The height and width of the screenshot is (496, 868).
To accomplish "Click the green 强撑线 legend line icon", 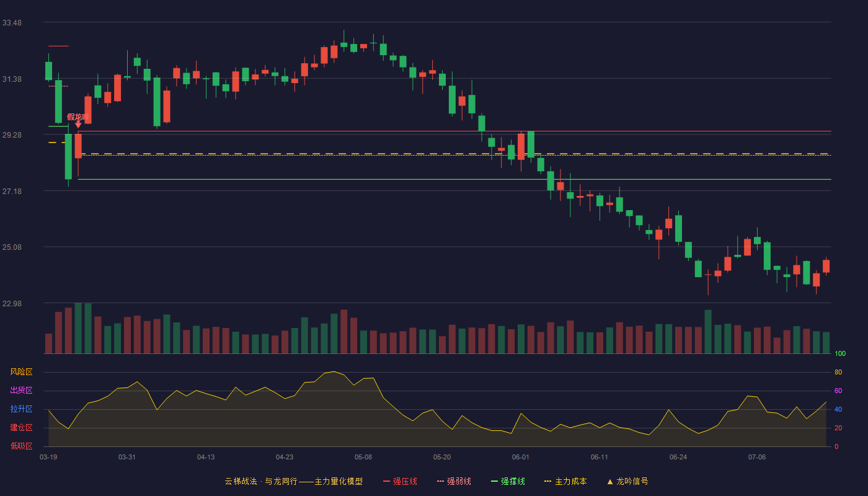I will tap(494, 482).
